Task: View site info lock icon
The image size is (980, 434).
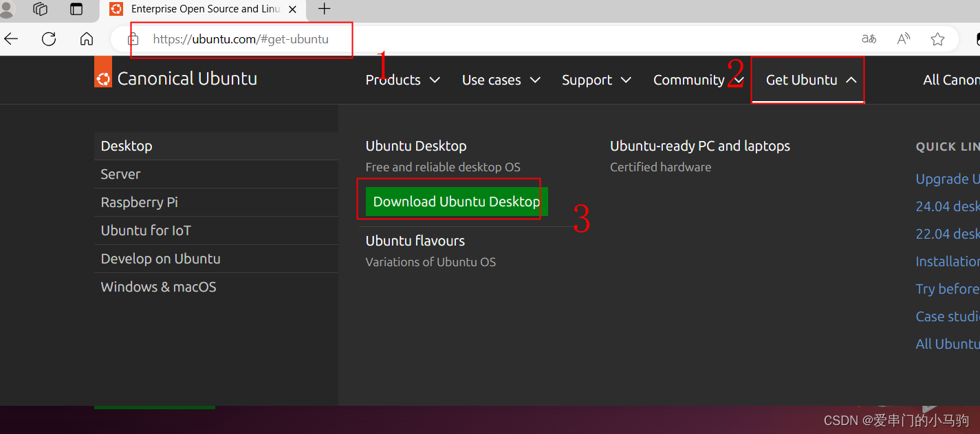Action: 133,39
